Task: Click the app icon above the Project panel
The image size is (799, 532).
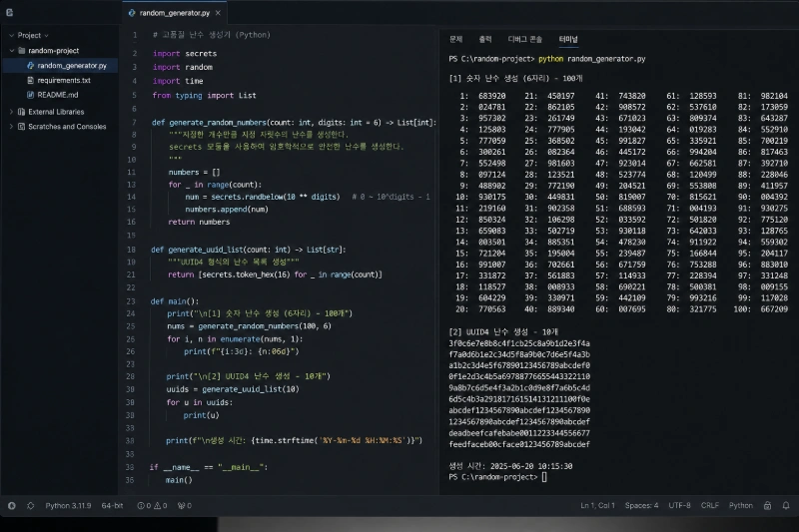Action: [x=9, y=13]
